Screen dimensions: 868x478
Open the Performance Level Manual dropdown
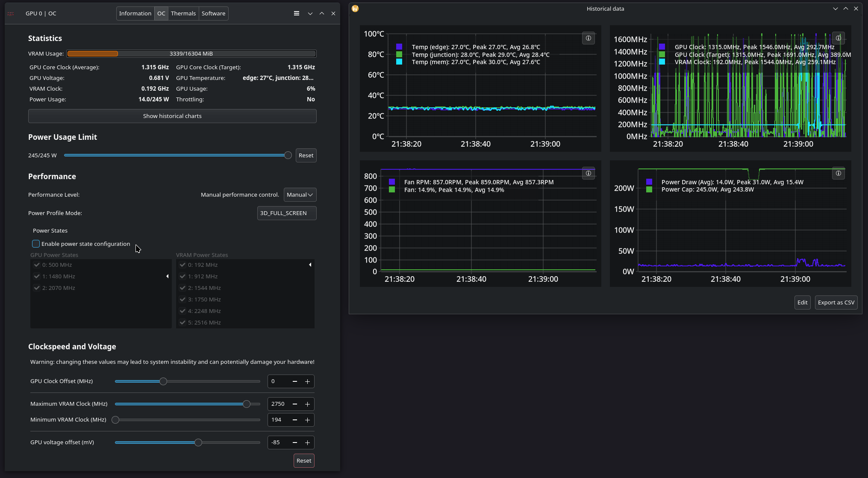pyautogui.click(x=300, y=195)
